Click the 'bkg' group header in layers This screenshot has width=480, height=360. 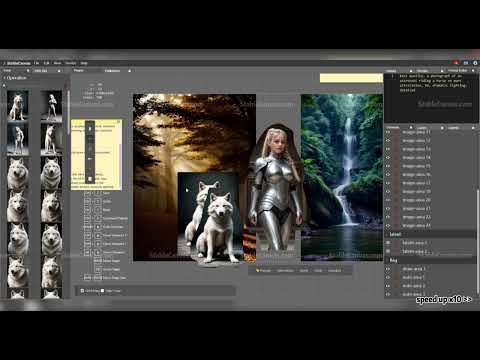pyautogui.click(x=431, y=260)
